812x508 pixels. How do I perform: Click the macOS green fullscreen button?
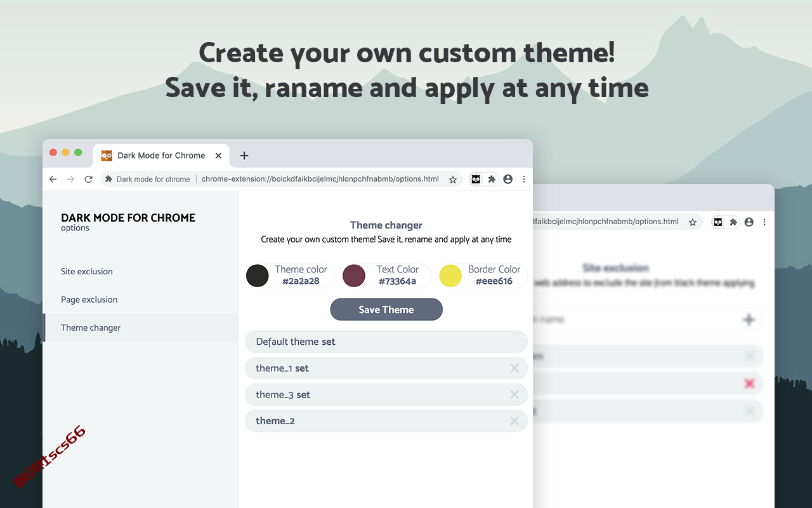[x=78, y=152]
